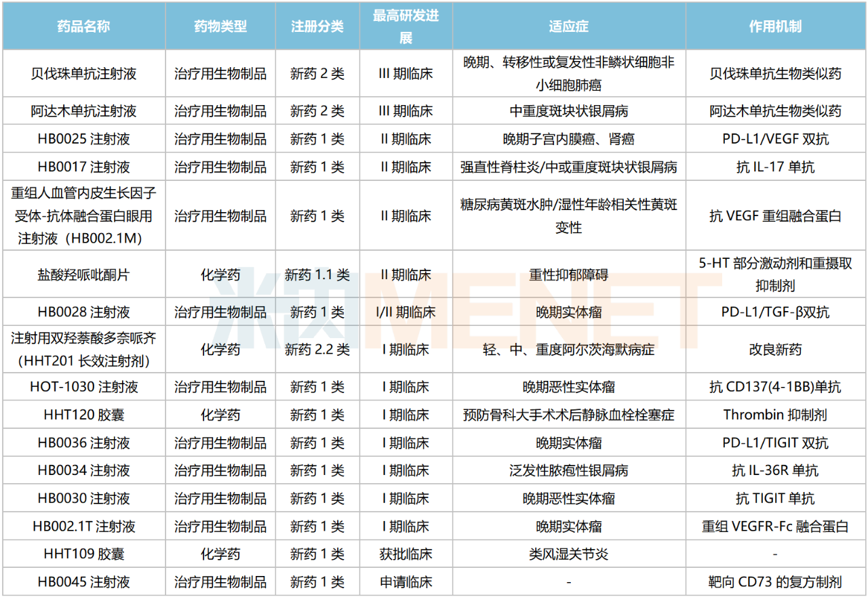Image resolution: width=868 pixels, height=597 pixels.
Task: Click the 适应症 column header
Action: [569, 27]
